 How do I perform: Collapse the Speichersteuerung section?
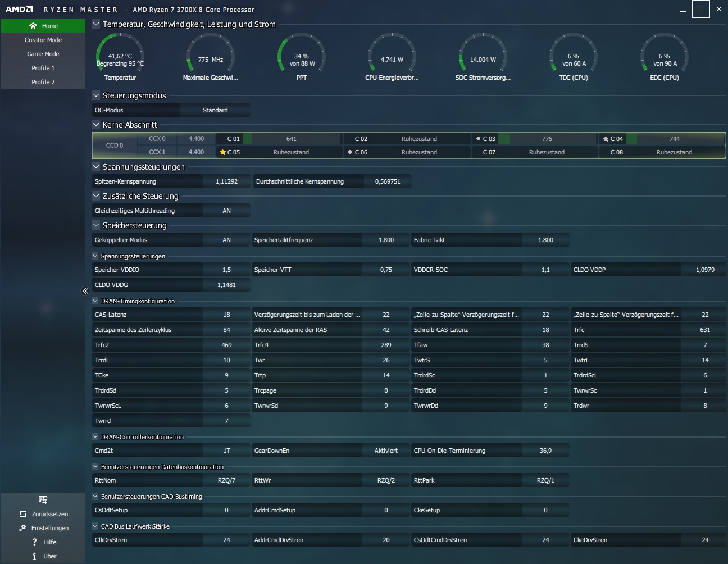point(96,225)
